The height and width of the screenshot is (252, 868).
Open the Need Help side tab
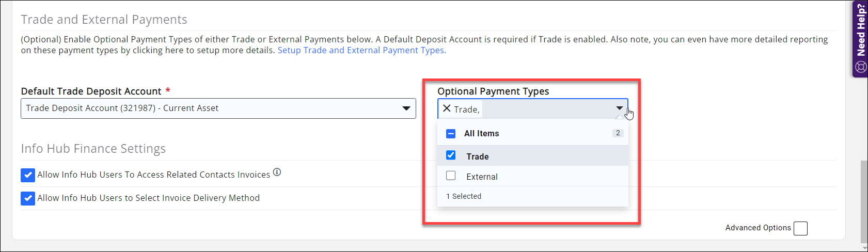coord(861,31)
